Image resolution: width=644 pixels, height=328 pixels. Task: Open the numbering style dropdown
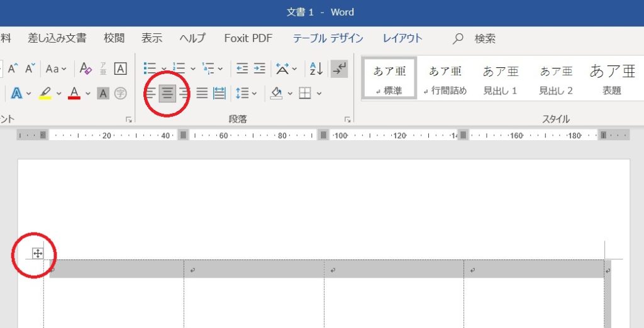click(192, 69)
